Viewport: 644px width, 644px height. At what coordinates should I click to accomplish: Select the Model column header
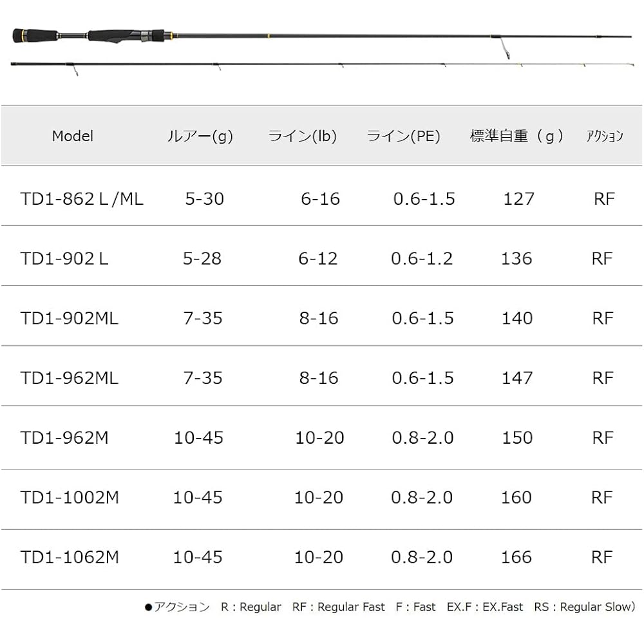tap(73, 136)
